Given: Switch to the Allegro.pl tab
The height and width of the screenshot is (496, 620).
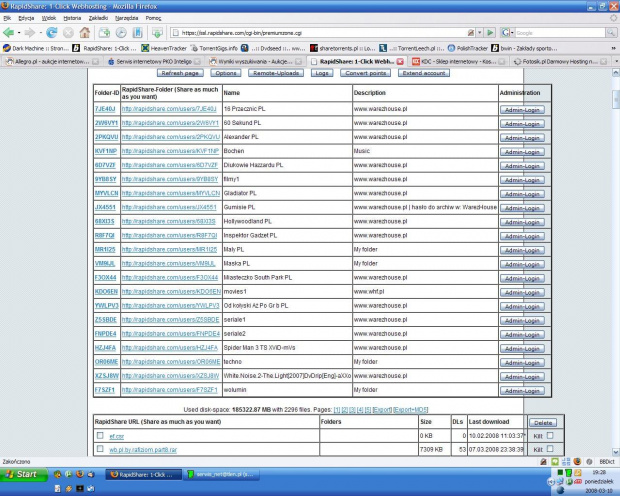Looking at the screenshot, I should click(52, 62).
